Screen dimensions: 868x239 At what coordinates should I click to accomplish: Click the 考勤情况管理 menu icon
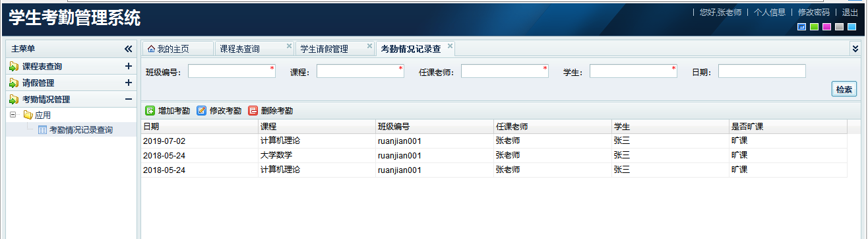(x=14, y=100)
